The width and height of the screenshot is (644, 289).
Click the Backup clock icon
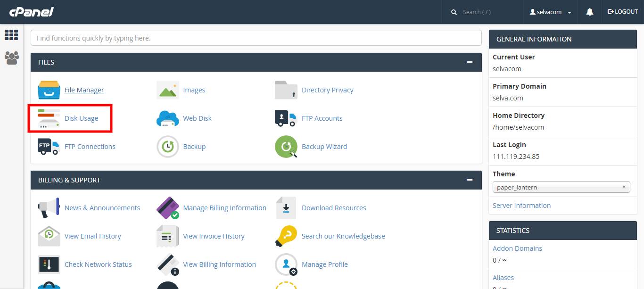pos(168,147)
